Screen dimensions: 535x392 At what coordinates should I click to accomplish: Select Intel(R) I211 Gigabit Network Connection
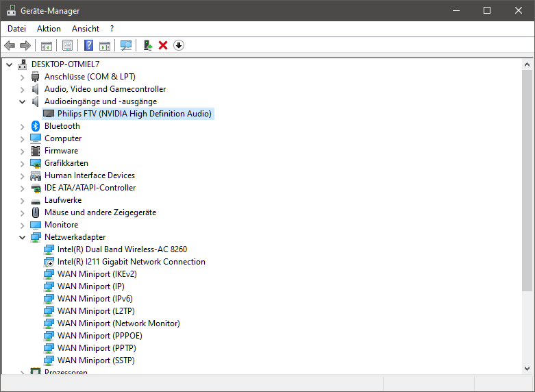coord(132,262)
